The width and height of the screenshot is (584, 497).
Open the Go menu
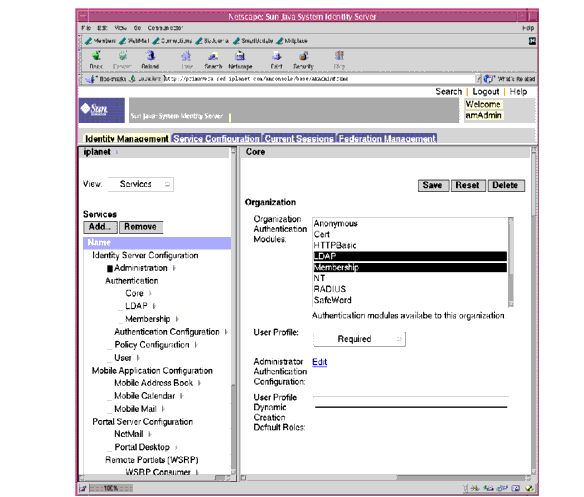137,28
